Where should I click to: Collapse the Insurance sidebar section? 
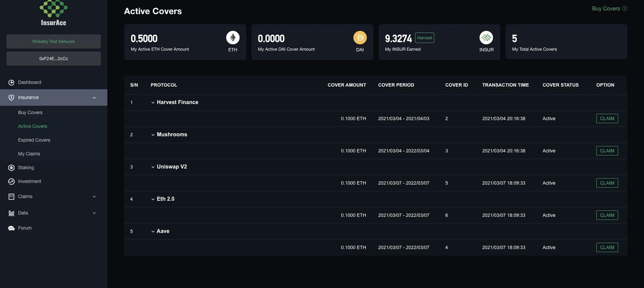tap(94, 98)
